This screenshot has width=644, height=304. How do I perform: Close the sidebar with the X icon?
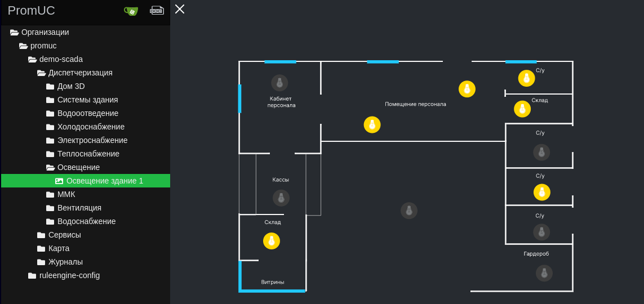(180, 9)
